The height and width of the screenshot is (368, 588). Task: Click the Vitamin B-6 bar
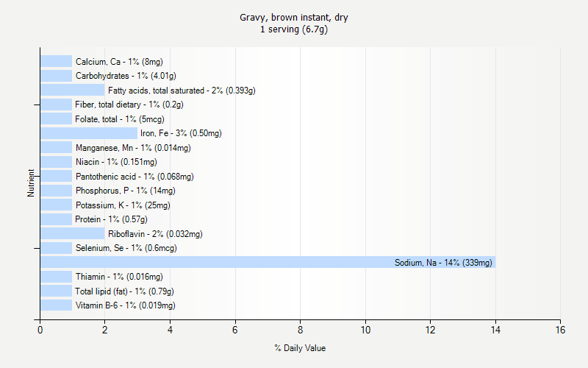pyautogui.click(x=57, y=305)
